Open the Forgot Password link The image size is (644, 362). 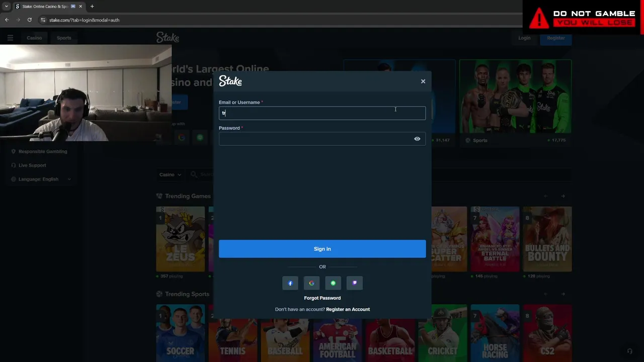point(322,298)
